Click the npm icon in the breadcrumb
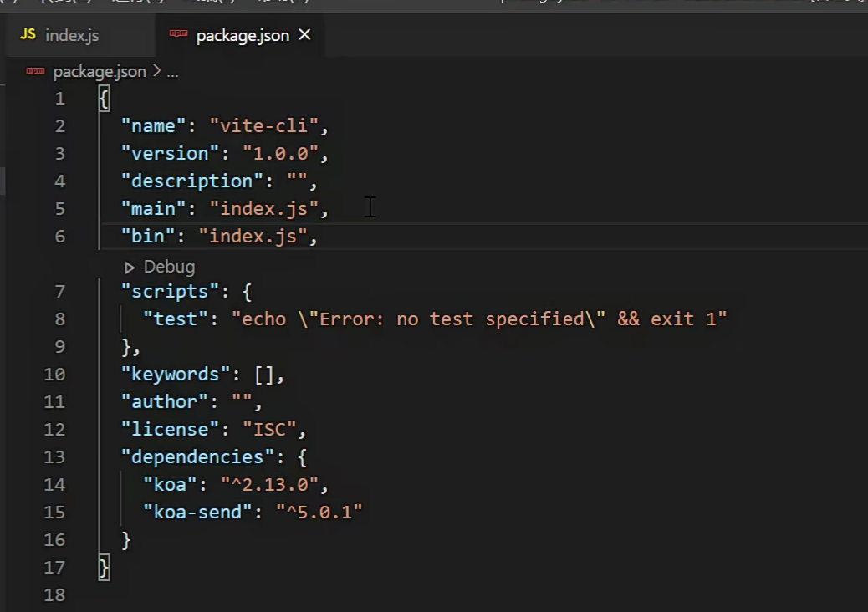 tap(35, 72)
